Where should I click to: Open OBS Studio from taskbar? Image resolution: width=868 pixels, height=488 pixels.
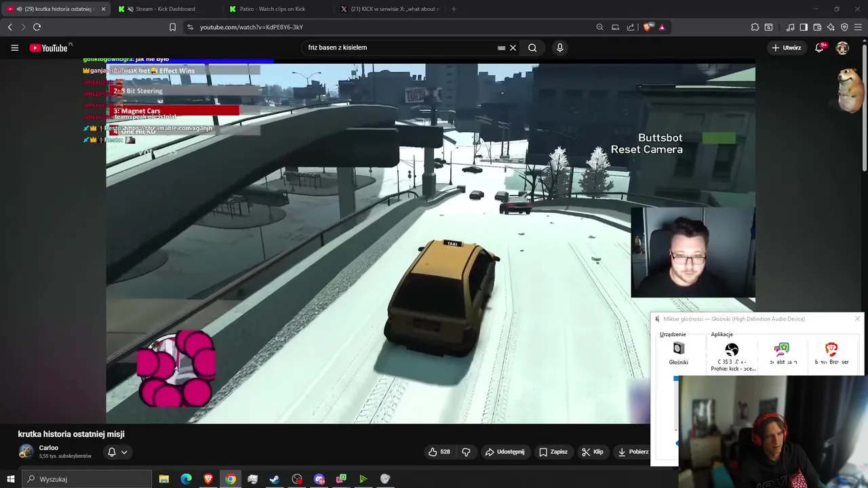click(x=297, y=479)
